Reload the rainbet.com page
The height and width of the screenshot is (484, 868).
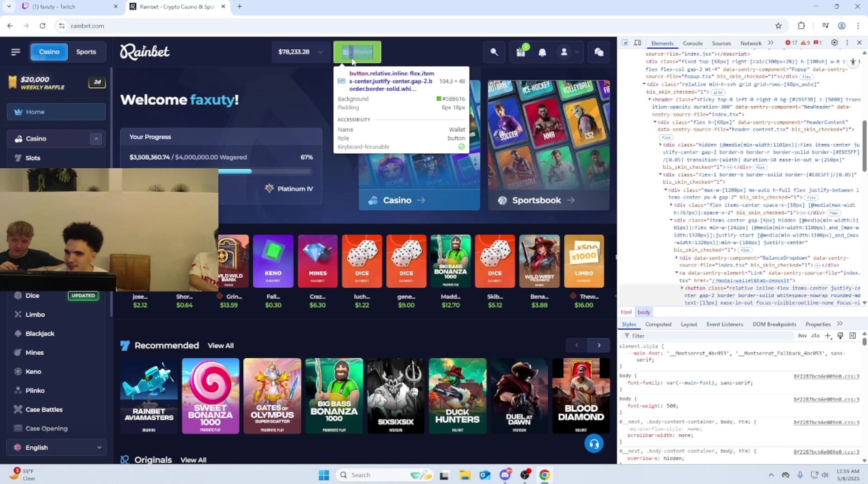[x=42, y=26]
